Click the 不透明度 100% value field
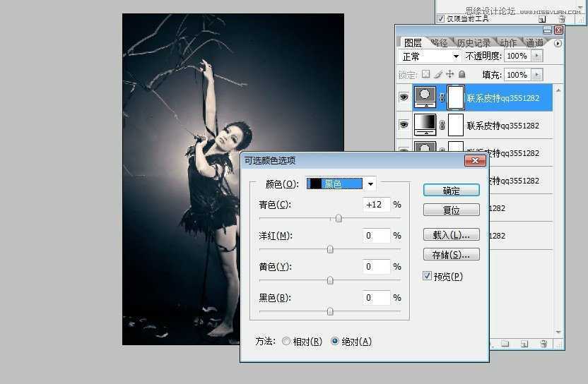This screenshot has height=384, width=588. (517, 56)
